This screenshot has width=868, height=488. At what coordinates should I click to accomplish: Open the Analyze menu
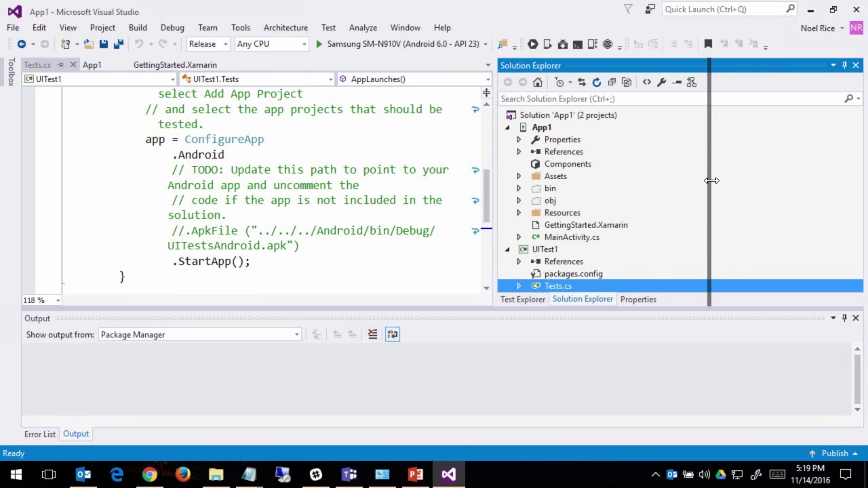click(x=363, y=28)
